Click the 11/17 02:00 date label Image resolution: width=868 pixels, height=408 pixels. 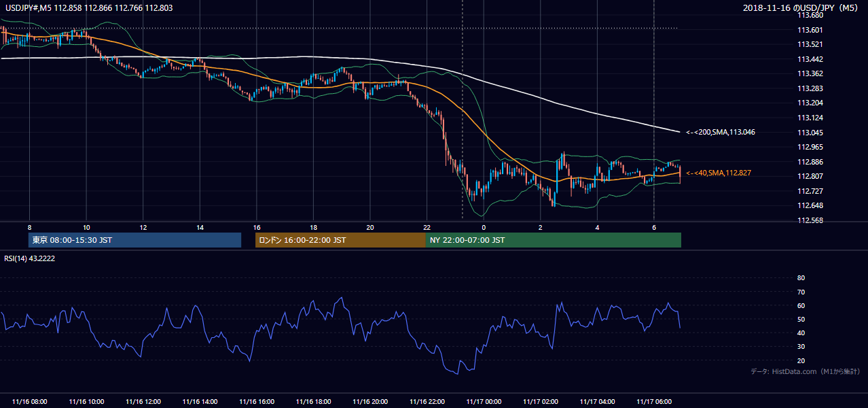pyautogui.click(x=540, y=402)
